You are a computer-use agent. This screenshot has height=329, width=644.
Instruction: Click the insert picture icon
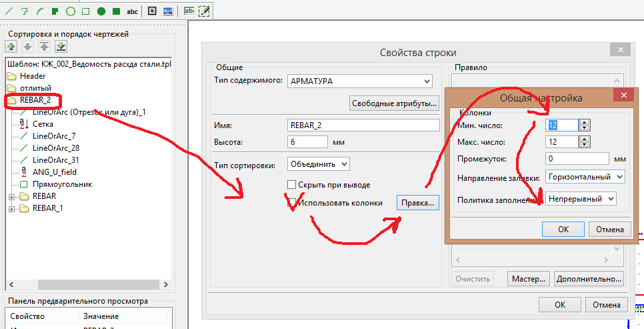click(x=167, y=11)
